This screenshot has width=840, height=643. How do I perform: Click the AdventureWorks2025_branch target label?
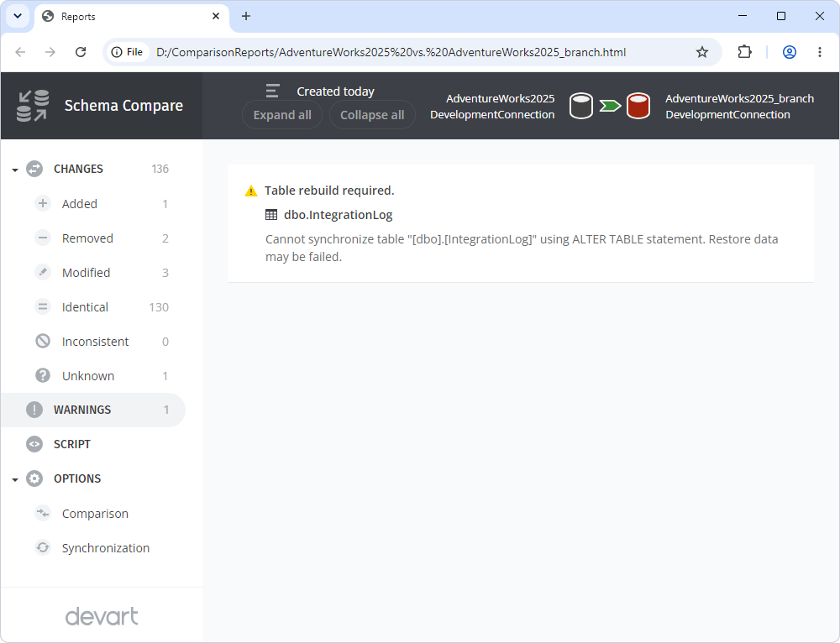pos(739,98)
